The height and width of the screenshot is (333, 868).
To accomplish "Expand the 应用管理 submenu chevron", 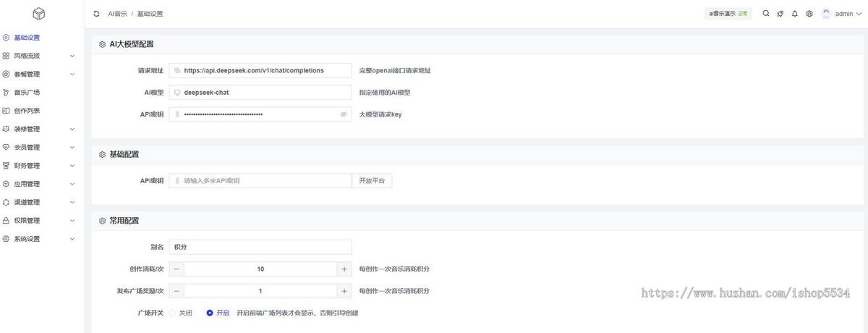I will [x=72, y=184].
